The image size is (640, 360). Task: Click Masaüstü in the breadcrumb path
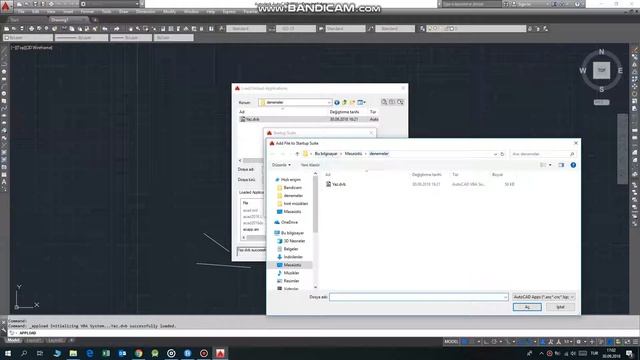tap(353, 154)
